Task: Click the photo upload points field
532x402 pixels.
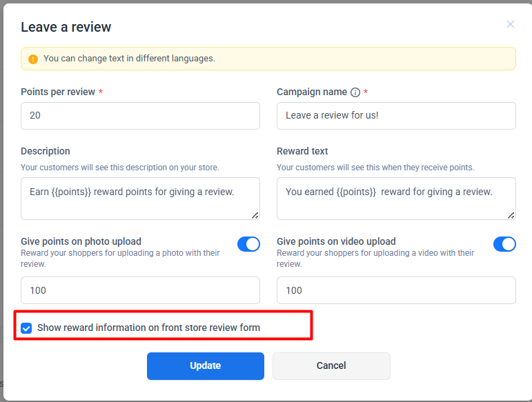Action: 140,290
